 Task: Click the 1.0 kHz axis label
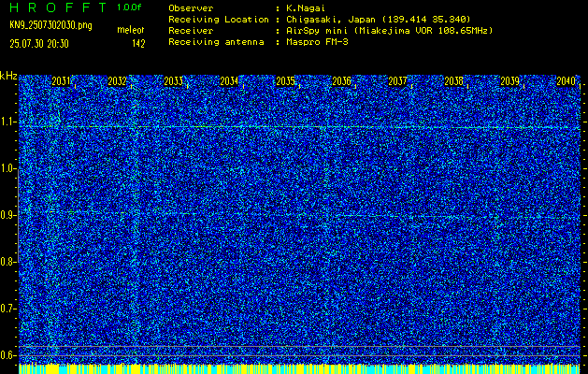(x=8, y=168)
